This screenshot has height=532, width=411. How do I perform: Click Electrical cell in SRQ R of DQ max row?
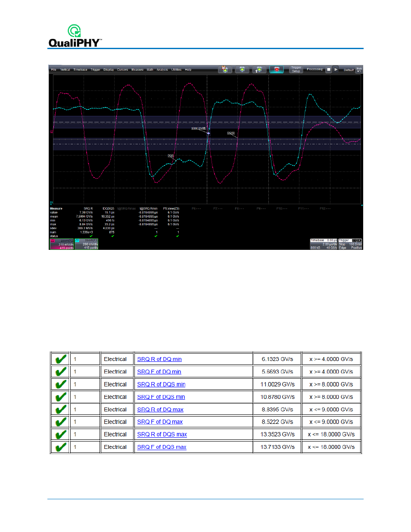coord(115,409)
